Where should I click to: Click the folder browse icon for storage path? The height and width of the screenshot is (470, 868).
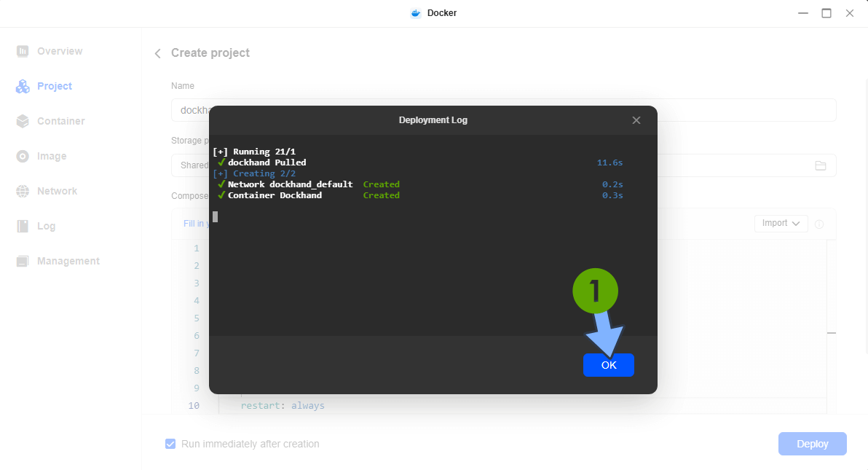(821, 165)
